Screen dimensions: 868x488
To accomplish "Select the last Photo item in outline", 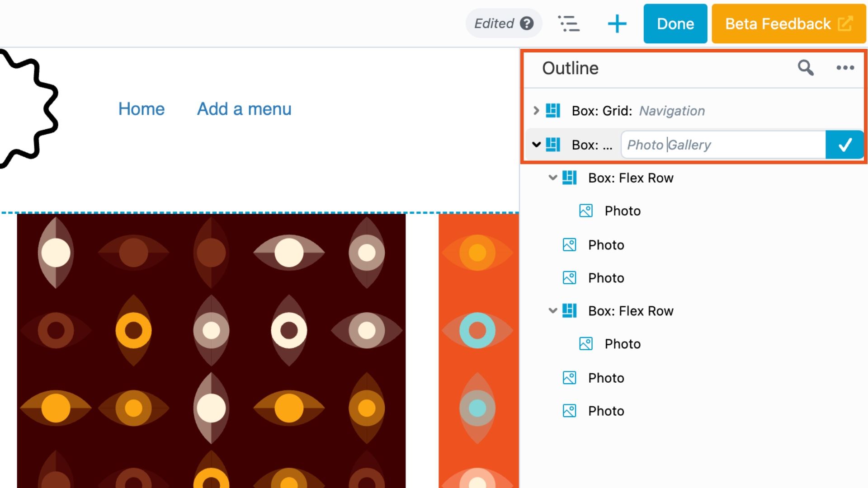I will point(606,411).
